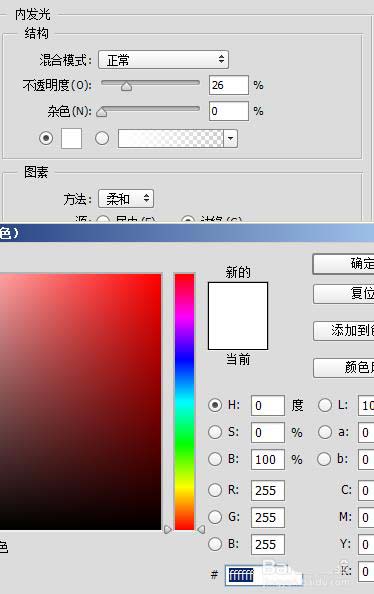Click inside the red color field
The height and width of the screenshot is (594, 374).
pyautogui.click(x=80, y=402)
